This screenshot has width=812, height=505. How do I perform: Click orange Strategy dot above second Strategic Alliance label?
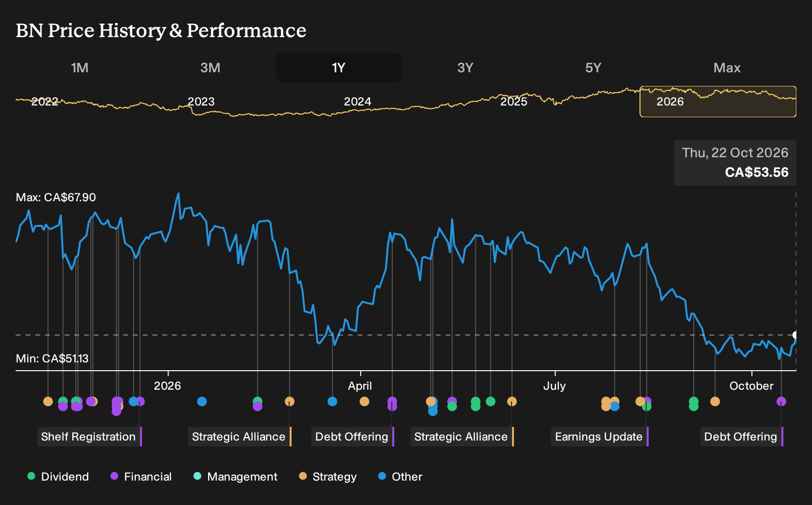(512, 401)
